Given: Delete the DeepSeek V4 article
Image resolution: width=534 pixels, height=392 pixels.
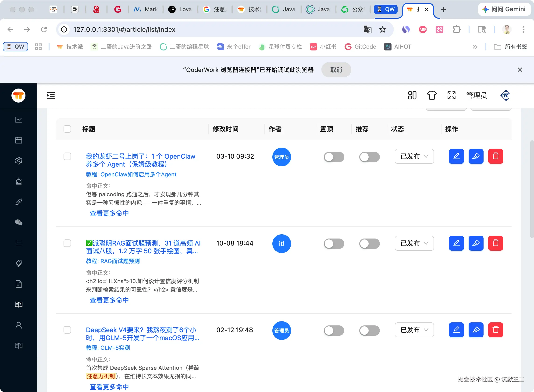Looking at the screenshot, I should point(495,330).
